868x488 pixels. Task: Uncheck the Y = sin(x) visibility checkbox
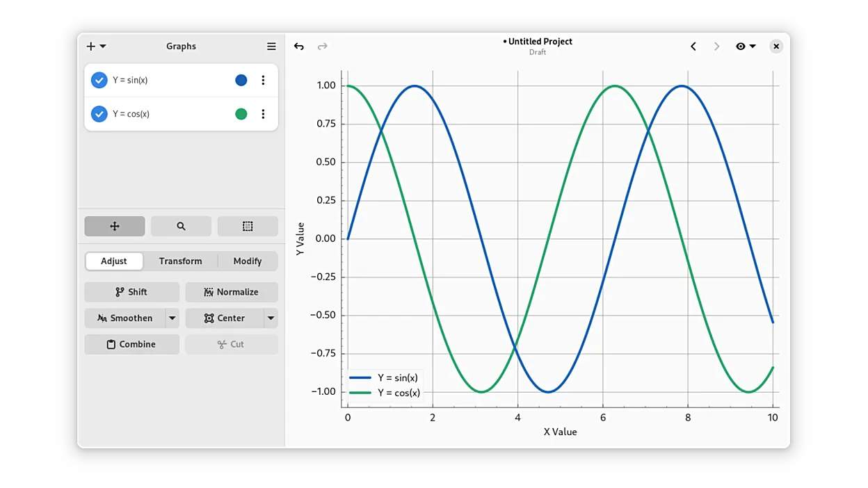pos(99,80)
